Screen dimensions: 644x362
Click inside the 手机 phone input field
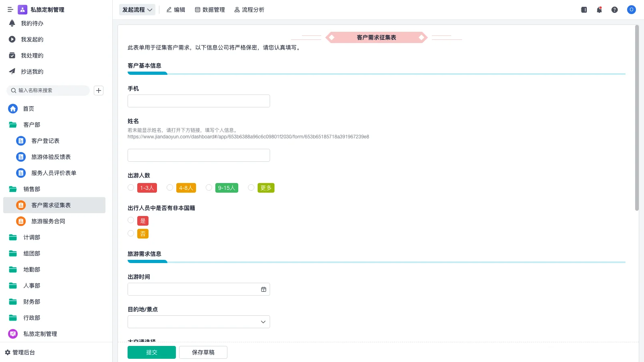(x=198, y=101)
